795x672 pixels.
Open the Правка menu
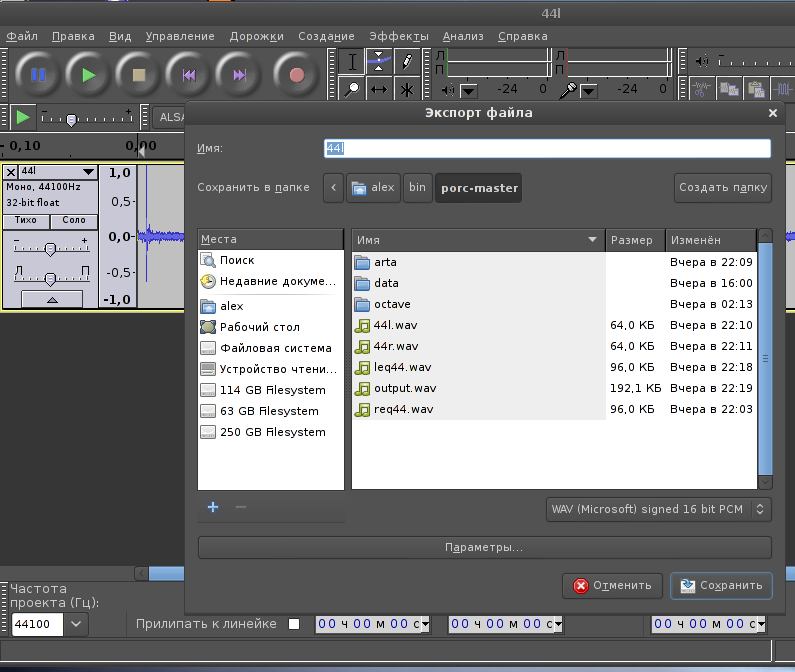(x=73, y=37)
